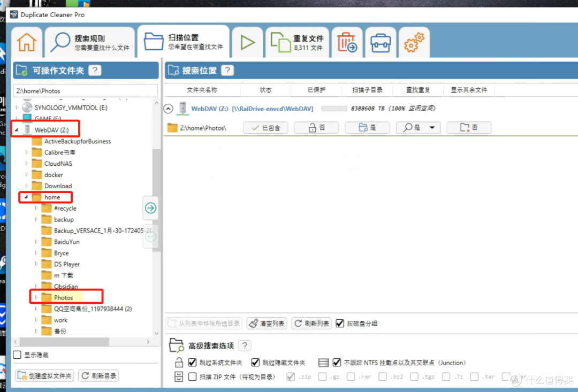The image size is (578, 392).
Task: Switch to the 搜索规则 tab
Action: 90,42
